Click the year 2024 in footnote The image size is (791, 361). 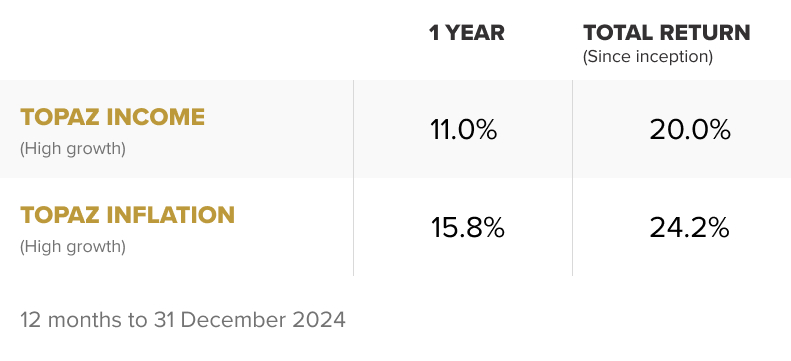coord(319,320)
